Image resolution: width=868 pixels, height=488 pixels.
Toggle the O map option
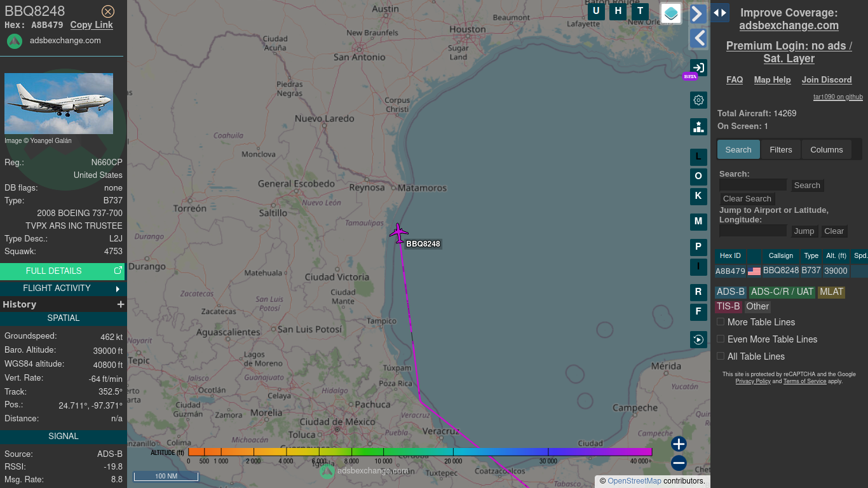698,177
